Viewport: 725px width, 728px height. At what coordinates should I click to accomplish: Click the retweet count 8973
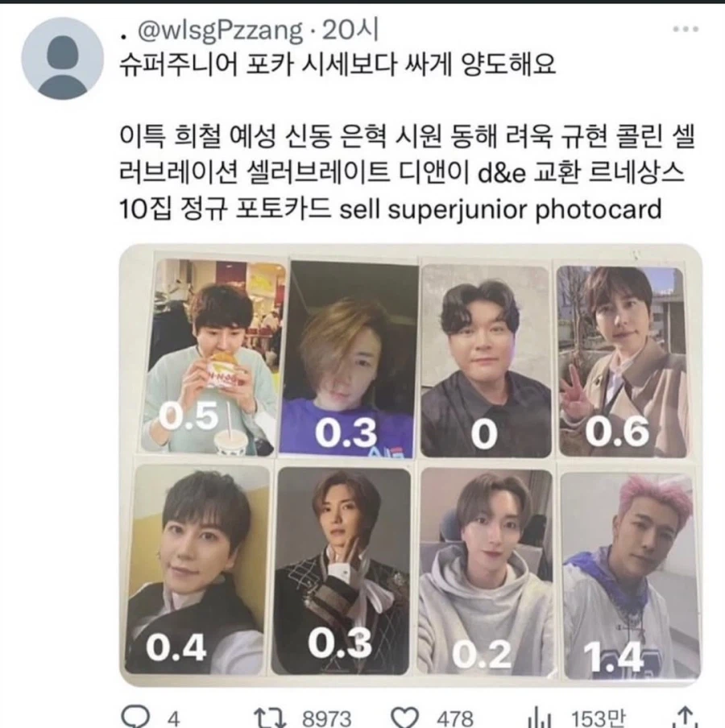pyautogui.click(x=326, y=717)
